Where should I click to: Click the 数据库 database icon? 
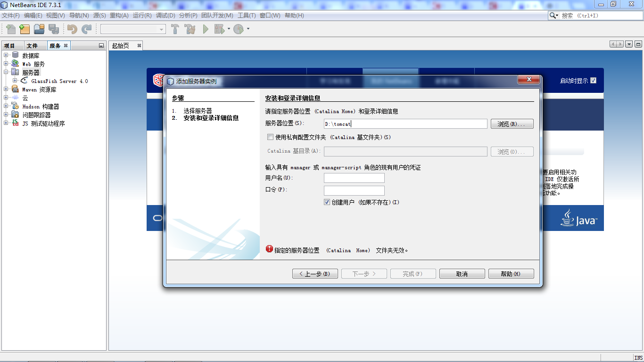(x=15, y=55)
